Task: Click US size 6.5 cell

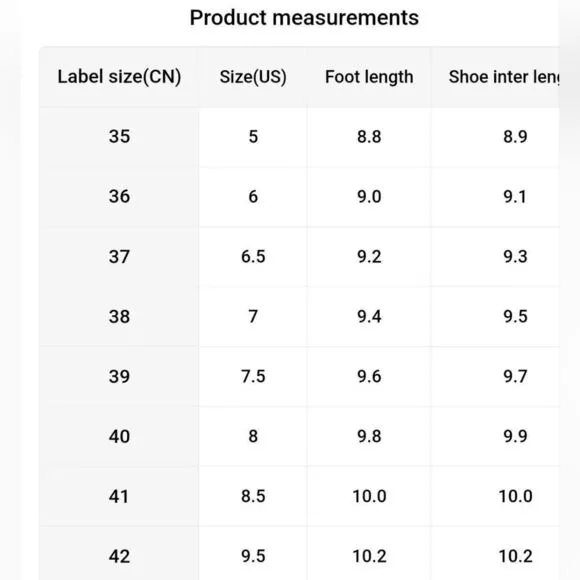Action: coord(253,256)
